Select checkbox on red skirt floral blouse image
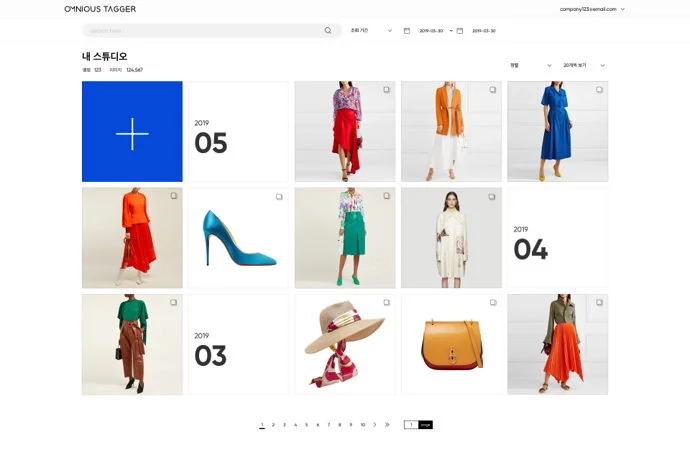The height and width of the screenshot is (455, 690). click(x=386, y=90)
